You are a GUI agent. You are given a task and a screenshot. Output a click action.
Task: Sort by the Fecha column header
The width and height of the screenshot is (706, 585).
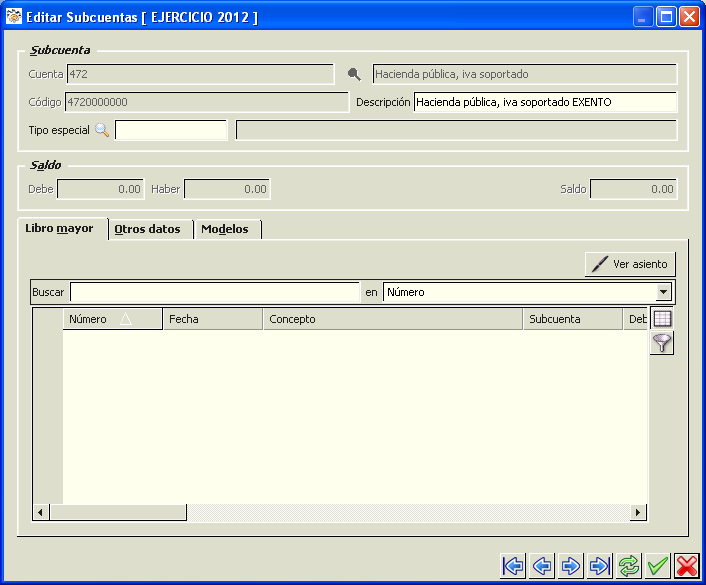click(213, 319)
